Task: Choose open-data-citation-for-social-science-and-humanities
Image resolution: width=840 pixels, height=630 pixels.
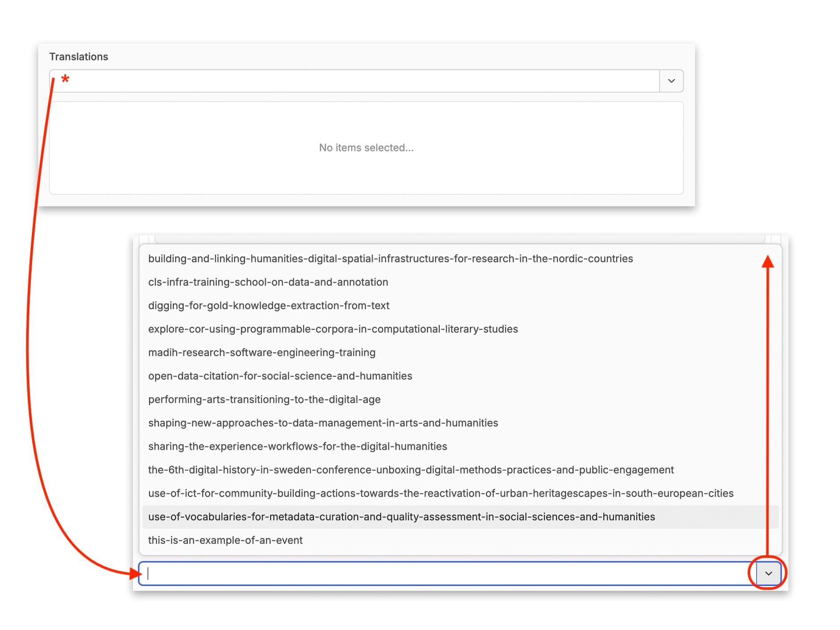Action: 280,376
